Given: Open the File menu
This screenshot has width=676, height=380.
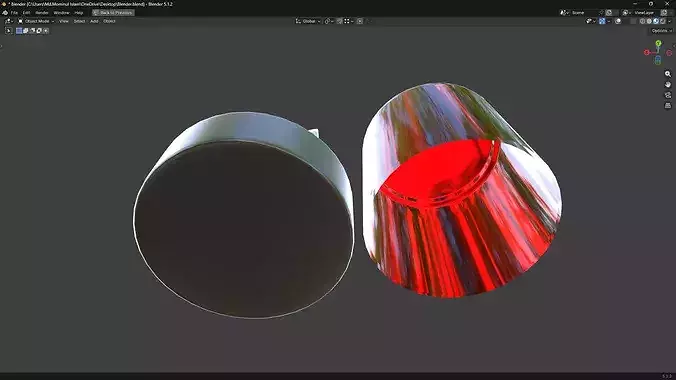Looking at the screenshot, I should coord(14,13).
